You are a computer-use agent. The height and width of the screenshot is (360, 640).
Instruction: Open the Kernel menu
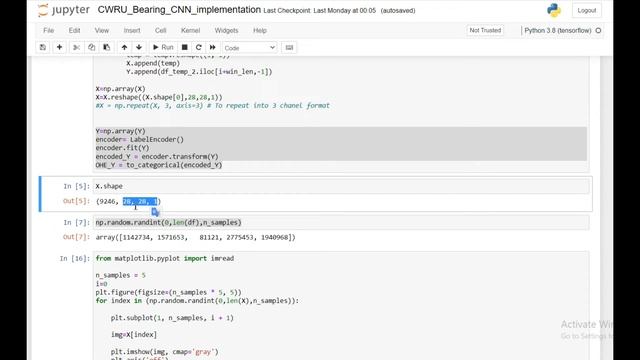190,31
